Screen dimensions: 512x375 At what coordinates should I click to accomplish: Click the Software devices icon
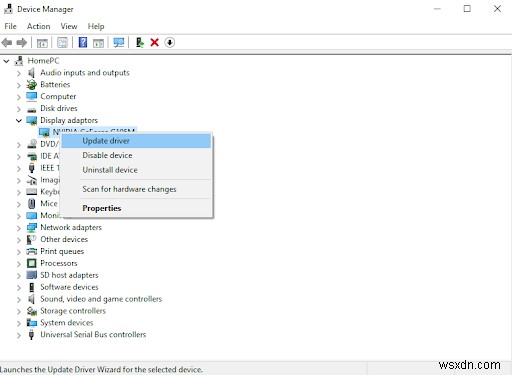pyautogui.click(x=32, y=287)
